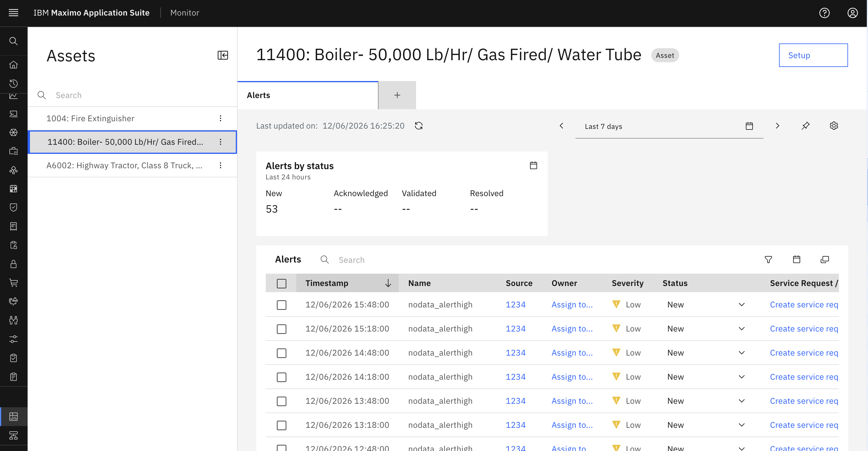Pin the current dashboard time range
This screenshot has width=868, height=451.
point(805,126)
